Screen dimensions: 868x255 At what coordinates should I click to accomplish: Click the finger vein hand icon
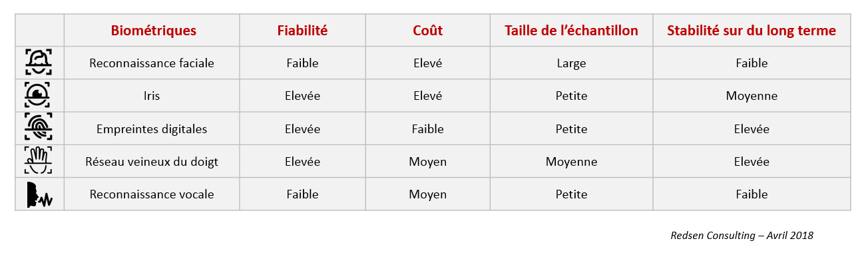pos(39,161)
